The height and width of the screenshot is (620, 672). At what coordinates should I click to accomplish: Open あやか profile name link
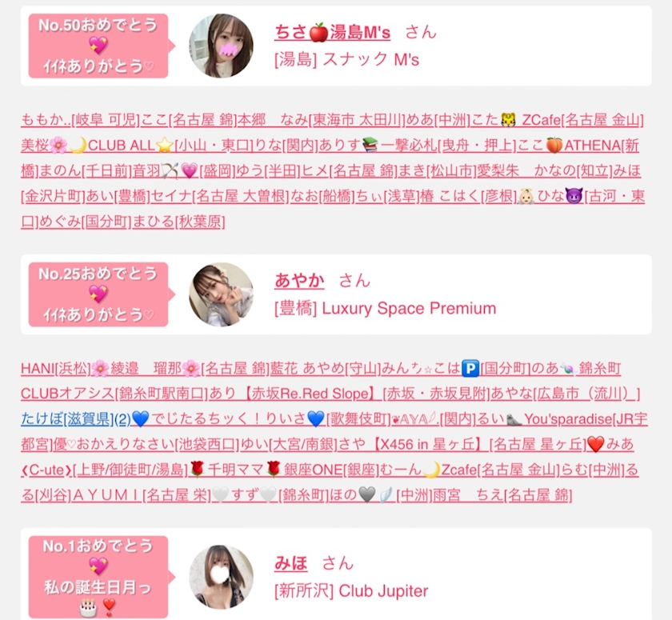tap(299, 281)
